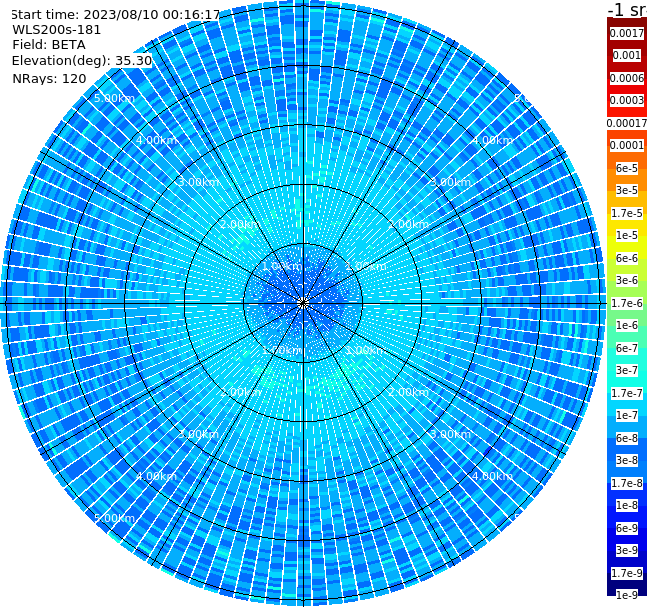The image size is (647, 607).
Task: Select the 6e-8 colorbar value
Action: point(627,438)
